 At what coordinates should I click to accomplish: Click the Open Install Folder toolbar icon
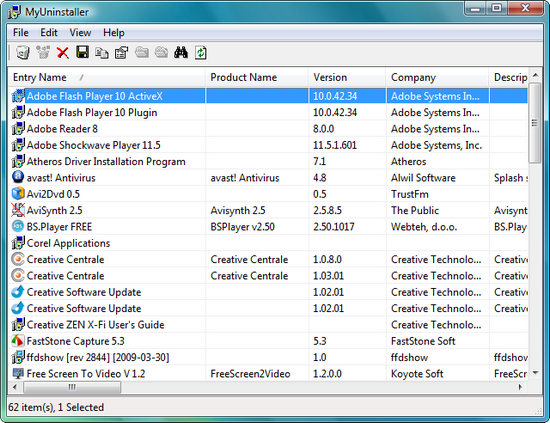click(x=142, y=53)
